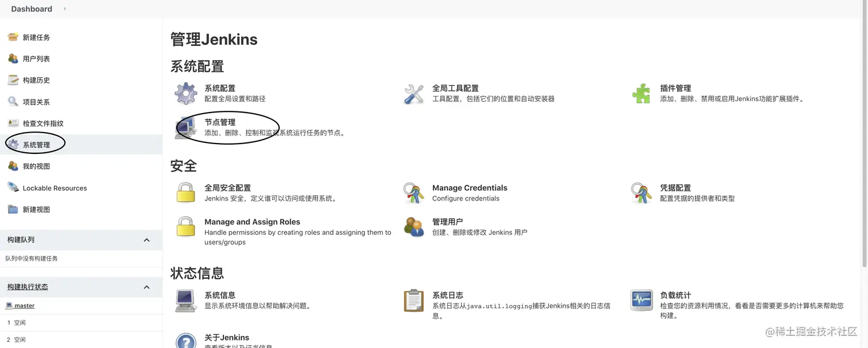The image size is (868, 348).
Task: Collapse the 构建执行状态 panel
Action: coord(146,287)
